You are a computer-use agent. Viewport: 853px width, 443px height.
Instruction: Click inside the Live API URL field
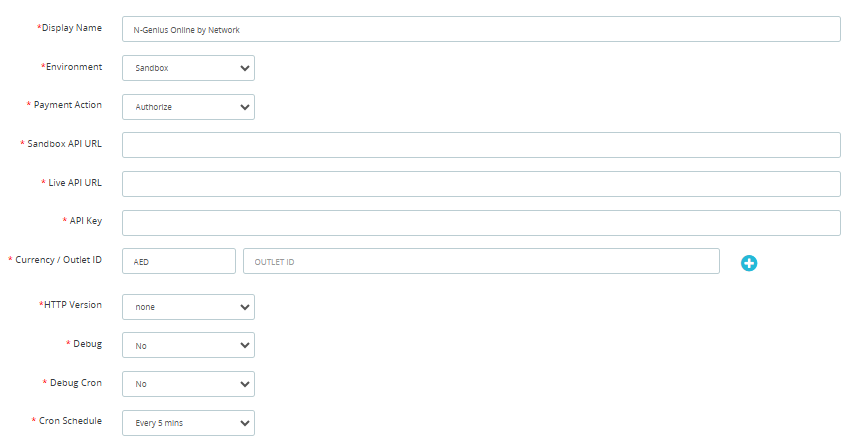481,184
